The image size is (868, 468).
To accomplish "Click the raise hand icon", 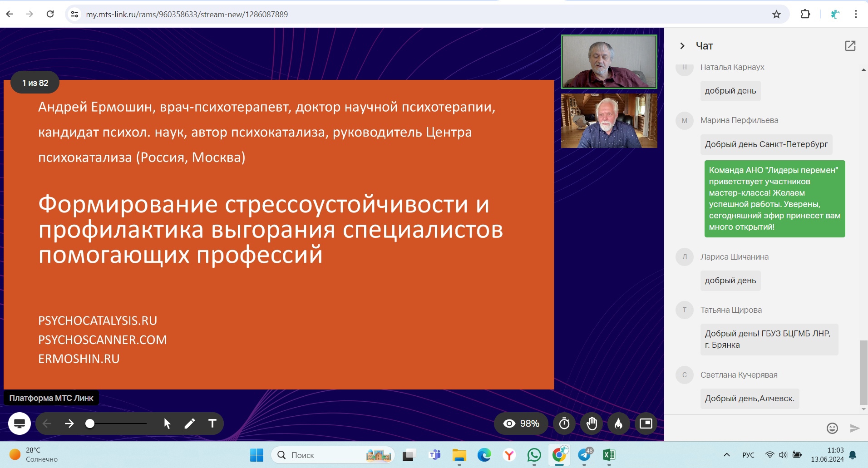I will coord(592,424).
